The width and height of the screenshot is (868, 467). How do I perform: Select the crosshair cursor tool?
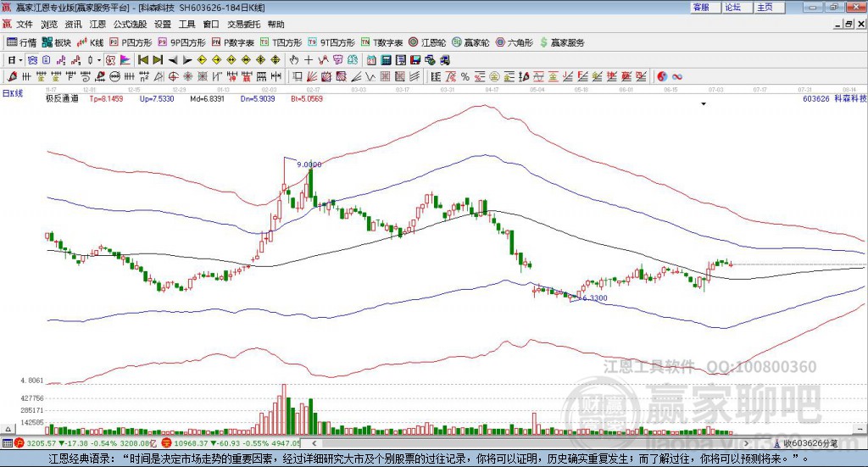(309, 60)
